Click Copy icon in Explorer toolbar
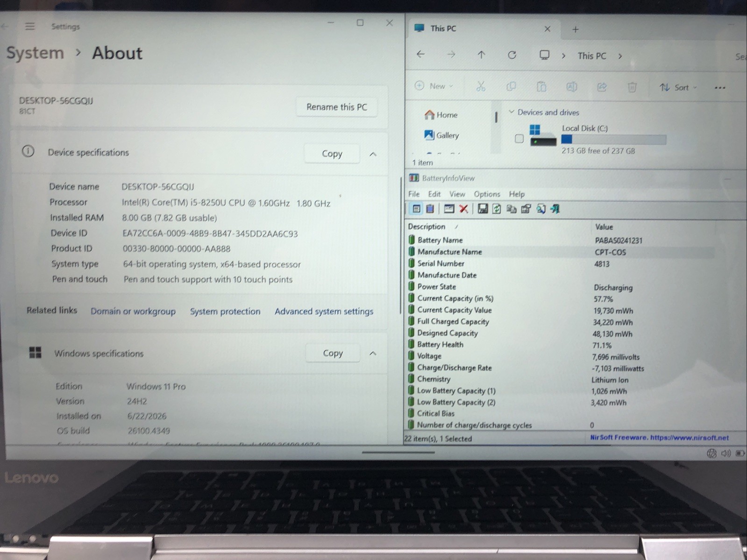Viewport: 747px width, 560px height. point(511,86)
